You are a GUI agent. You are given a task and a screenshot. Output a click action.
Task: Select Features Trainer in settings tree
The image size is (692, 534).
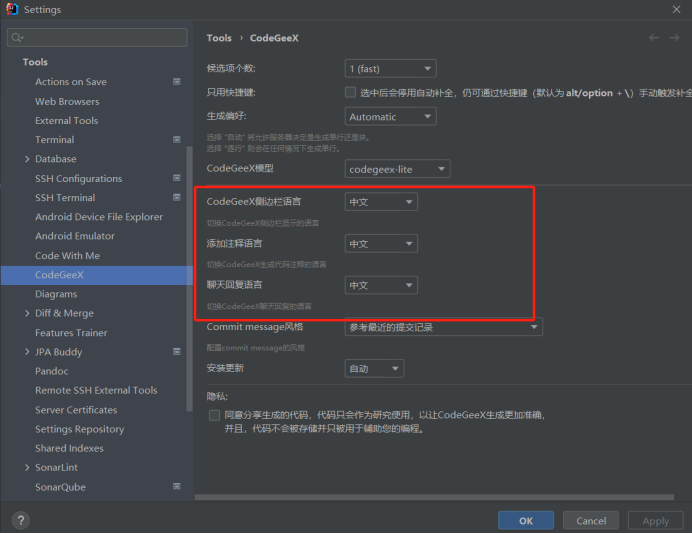71,333
